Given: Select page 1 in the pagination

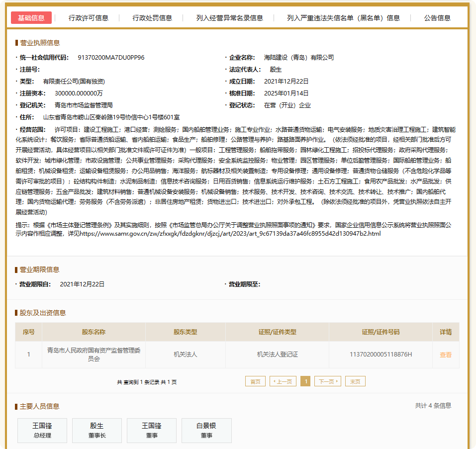Looking at the screenshot, I should pyautogui.click(x=305, y=381).
